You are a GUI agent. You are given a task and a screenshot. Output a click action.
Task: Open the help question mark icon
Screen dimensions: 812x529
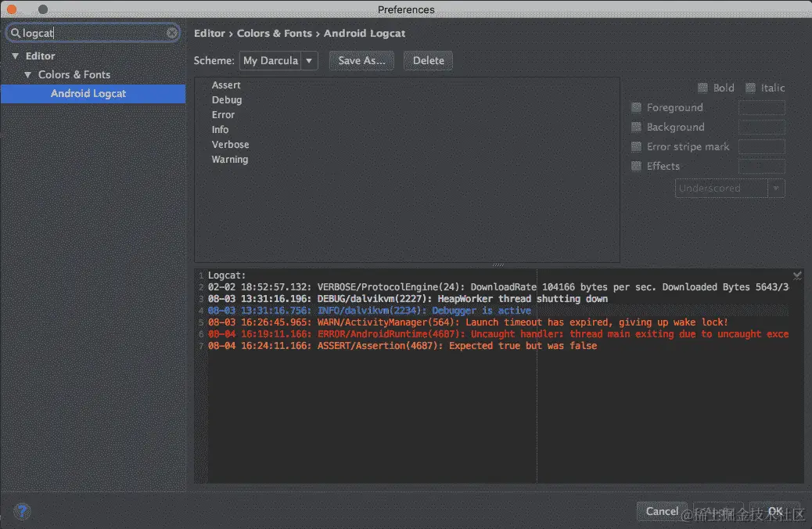click(22, 511)
